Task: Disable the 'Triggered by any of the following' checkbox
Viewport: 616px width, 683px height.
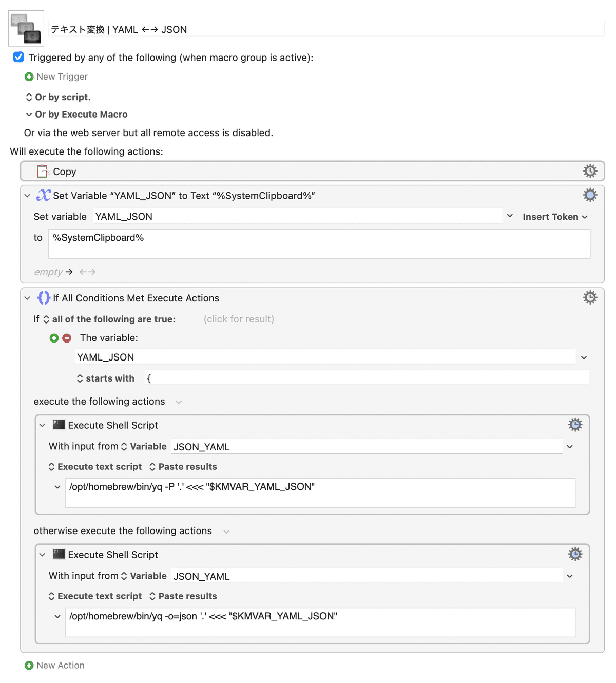Action: pyautogui.click(x=18, y=57)
